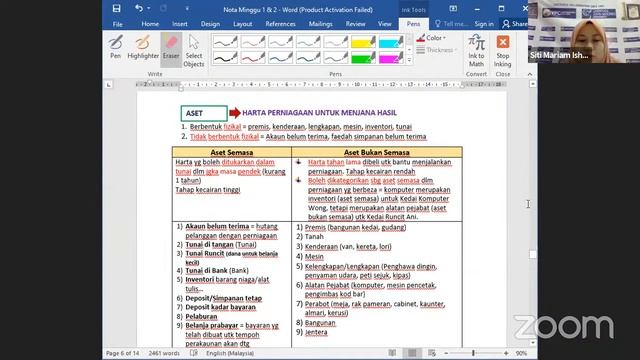Open word count from 2461 words
This screenshot has width=640, height=360.
[164, 353]
